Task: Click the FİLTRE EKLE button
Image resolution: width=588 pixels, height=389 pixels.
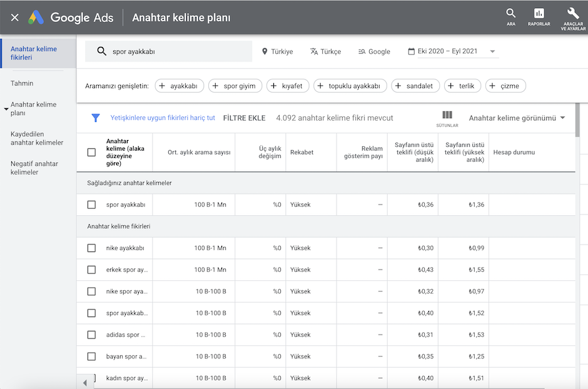Action: point(244,118)
